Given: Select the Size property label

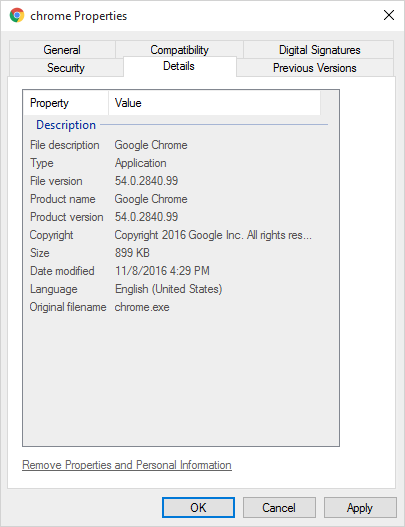Looking at the screenshot, I should [40, 253].
